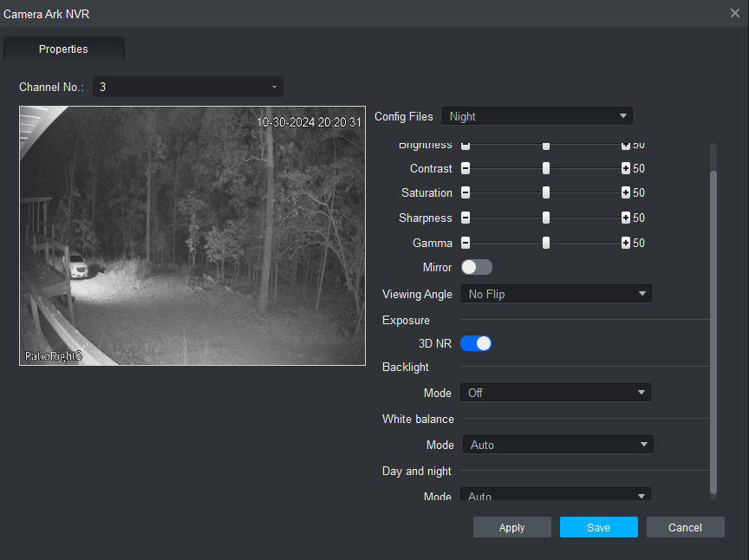
Task: Click the PatioRight3 camera preview image
Action: (x=192, y=236)
